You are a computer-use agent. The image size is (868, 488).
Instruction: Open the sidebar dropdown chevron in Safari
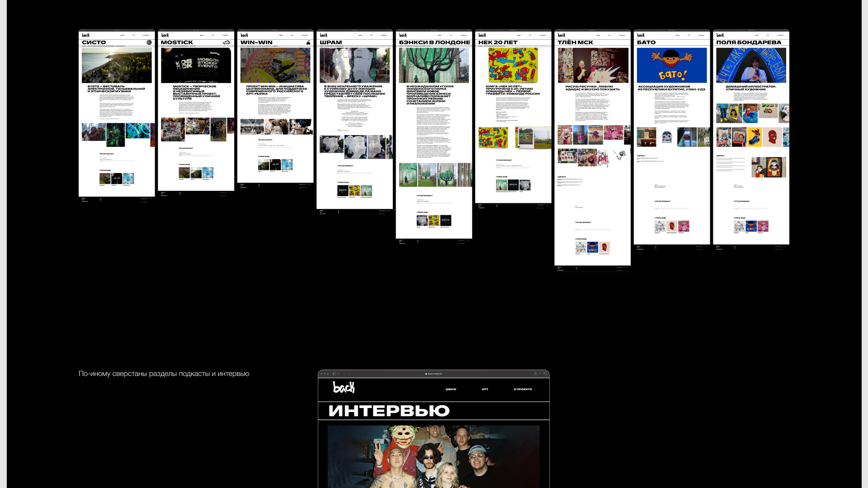coord(339,374)
